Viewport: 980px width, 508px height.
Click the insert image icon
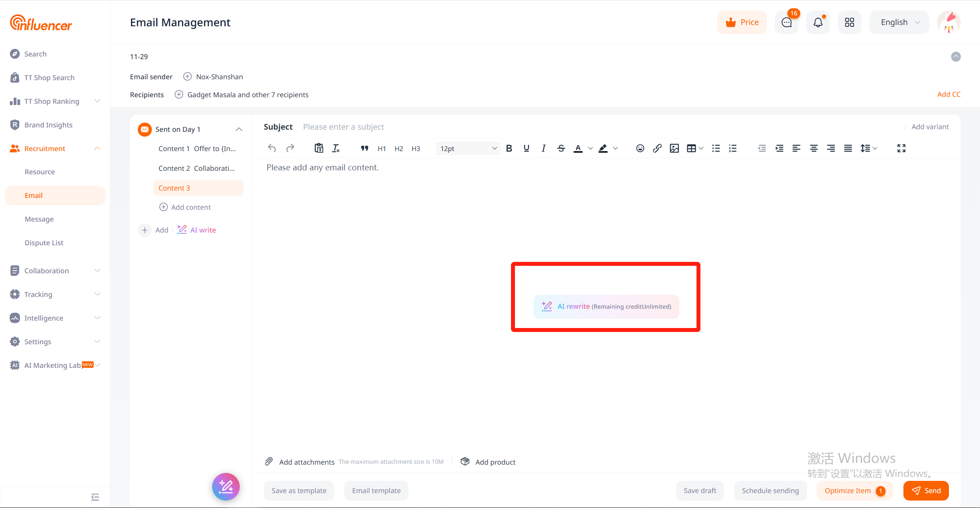tap(674, 148)
